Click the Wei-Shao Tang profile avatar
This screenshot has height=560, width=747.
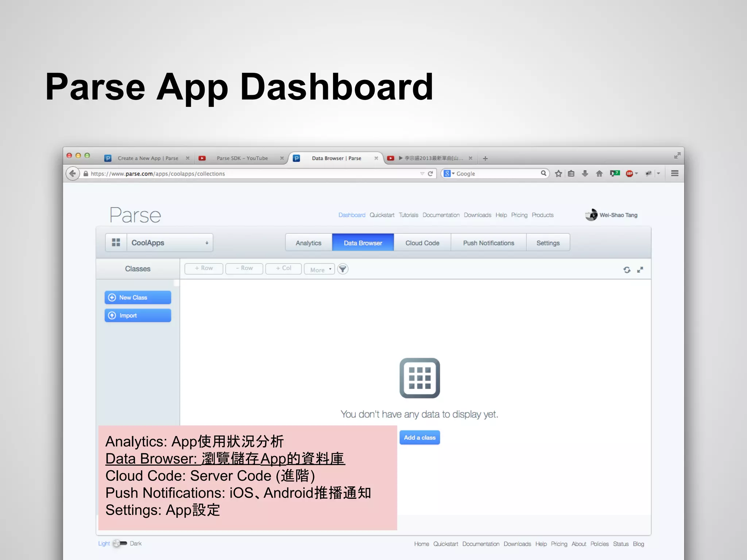[x=591, y=215]
